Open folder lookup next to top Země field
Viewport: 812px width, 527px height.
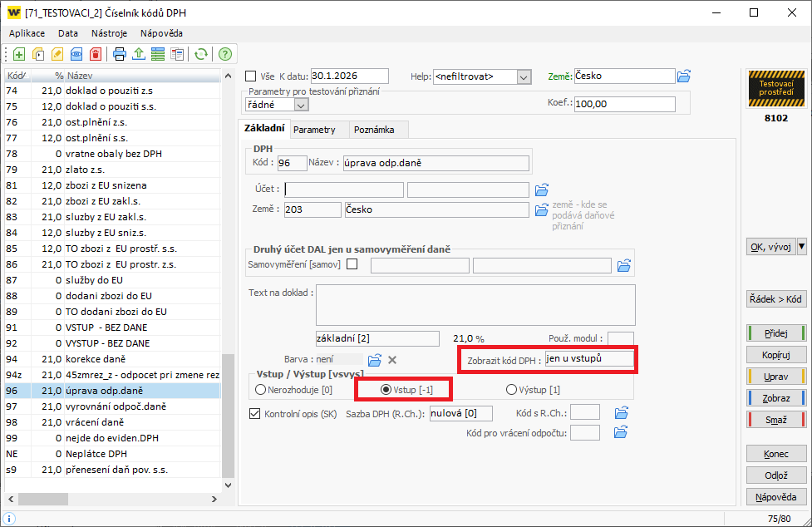[x=684, y=76]
